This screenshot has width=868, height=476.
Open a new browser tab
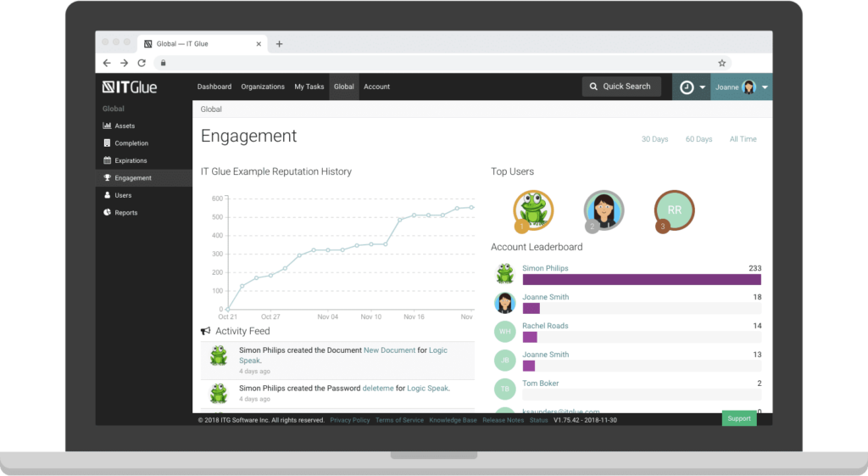[x=280, y=44]
